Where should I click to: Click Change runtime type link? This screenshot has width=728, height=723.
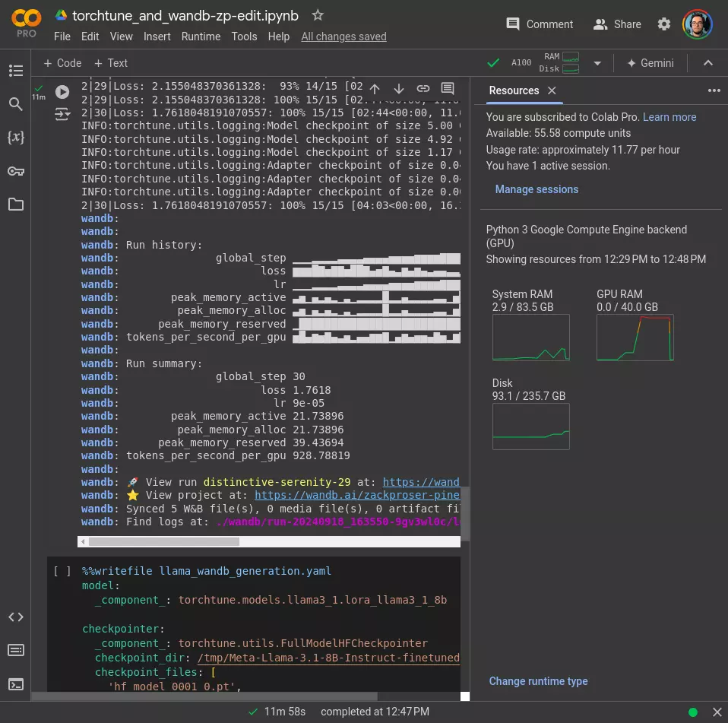(x=538, y=681)
